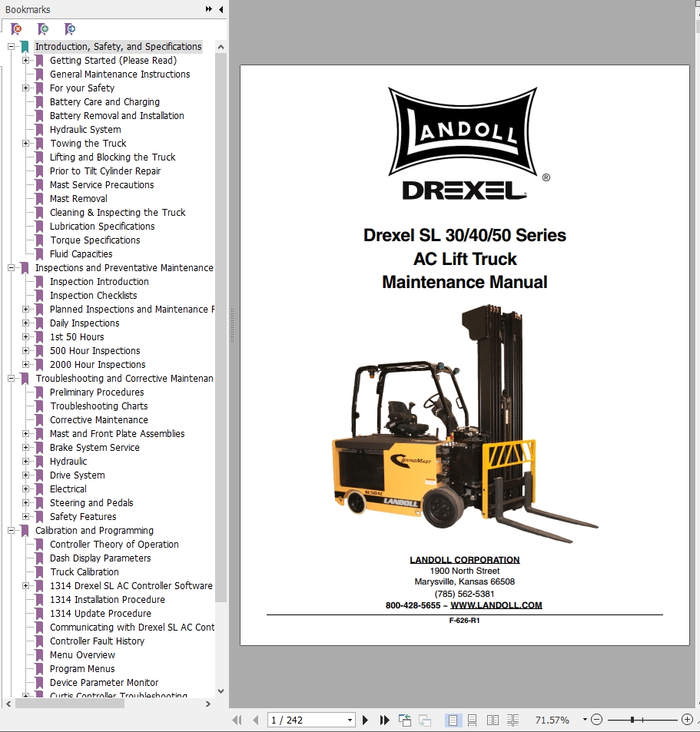This screenshot has height=732, width=700.
Task: Expand Getting Started (Please Read) bookmark
Action: coord(25,60)
